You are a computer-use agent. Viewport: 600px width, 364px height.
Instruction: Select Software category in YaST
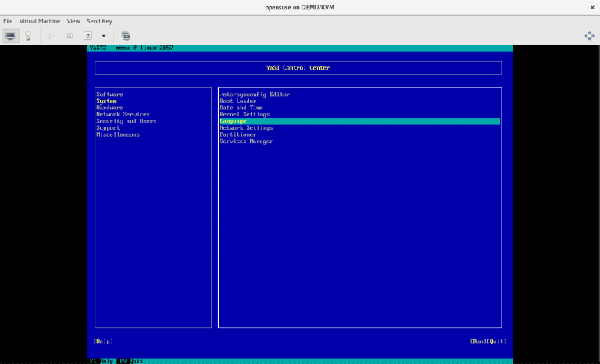tap(110, 95)
